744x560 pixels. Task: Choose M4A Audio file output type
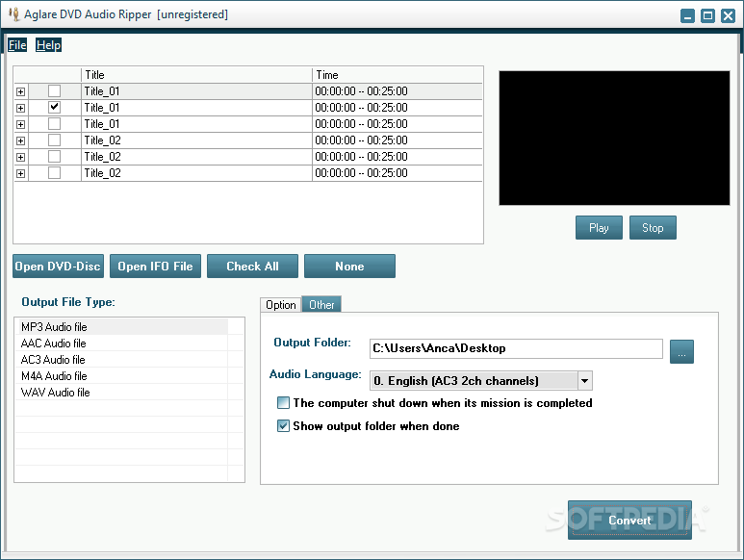(x=123, y=376)
